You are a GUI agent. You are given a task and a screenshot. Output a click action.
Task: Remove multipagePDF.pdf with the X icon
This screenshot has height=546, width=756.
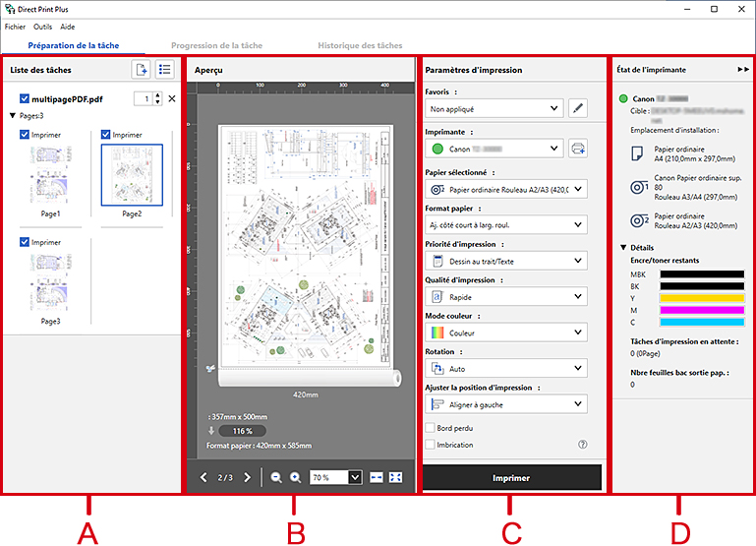point(172,99)
